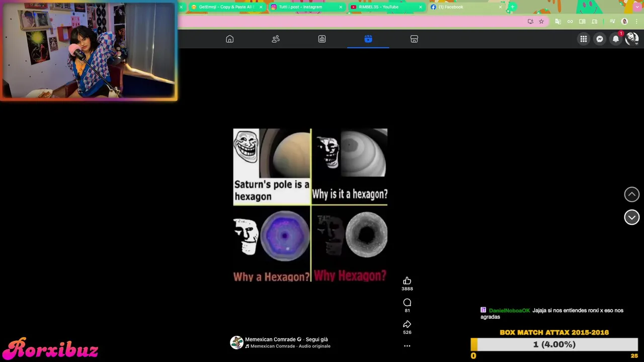Open Memexican Comrade profile avatar

point(236,343)
